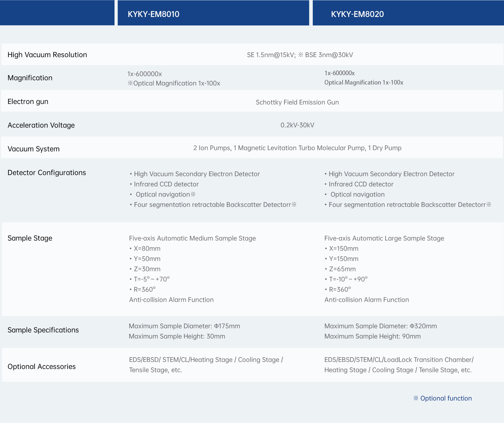Select the Sample Stage row label
Viewport: 504px width, 423px height.
pyautogui.click(x=30, y=238)
